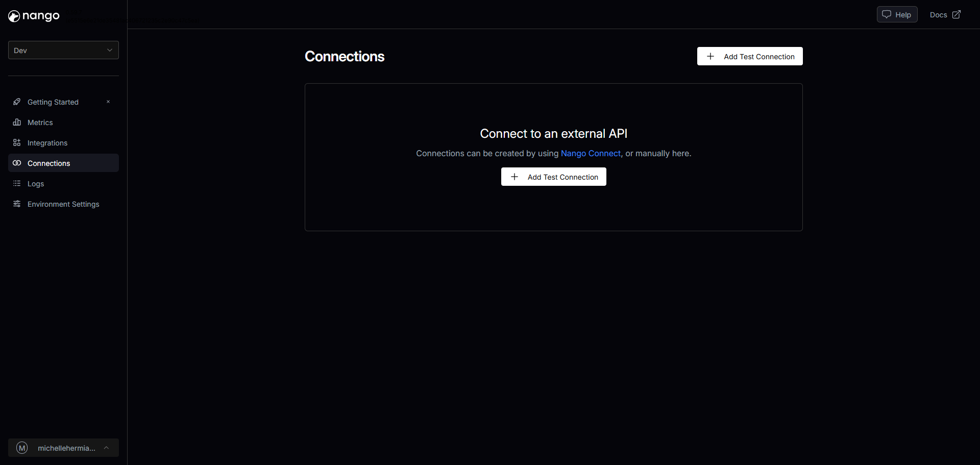
Task: Click the Environment Settings sliders icon
Action: [17, 204]
